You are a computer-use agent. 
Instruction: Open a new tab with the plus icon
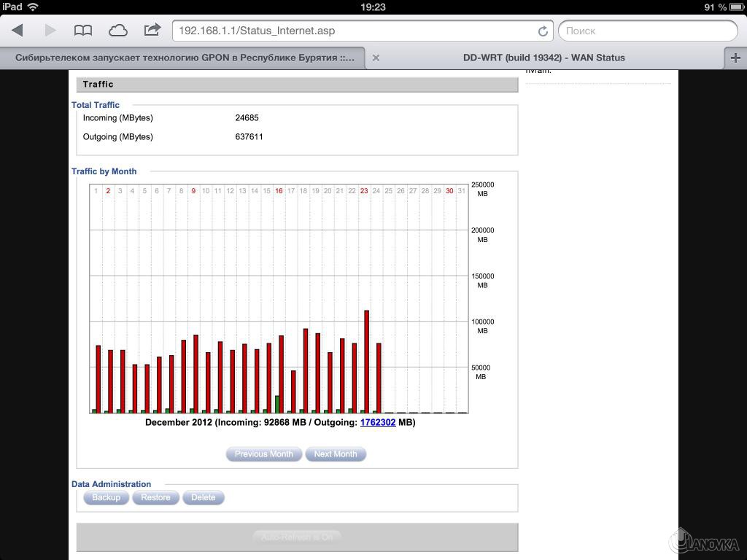coord(735,58)
